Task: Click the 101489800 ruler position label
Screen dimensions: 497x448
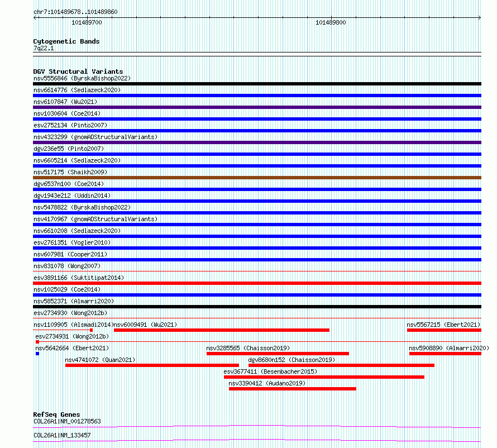Action: click(331, 22)
